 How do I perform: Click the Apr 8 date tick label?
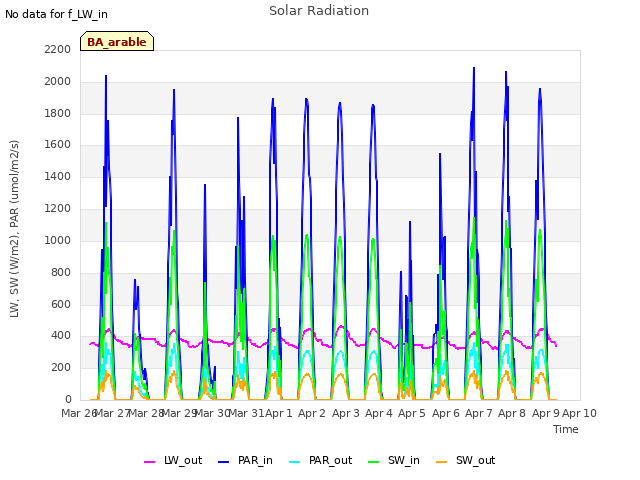[512, 413]
